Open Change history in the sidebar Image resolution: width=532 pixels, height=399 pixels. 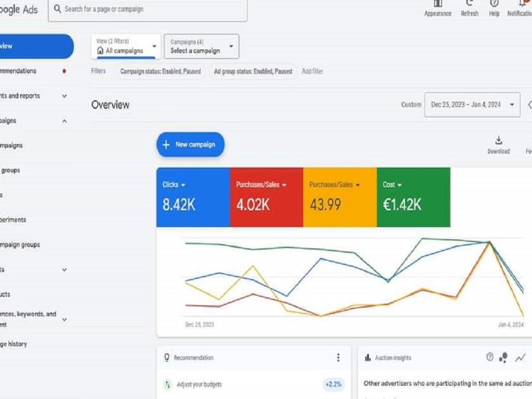point(13,344)
